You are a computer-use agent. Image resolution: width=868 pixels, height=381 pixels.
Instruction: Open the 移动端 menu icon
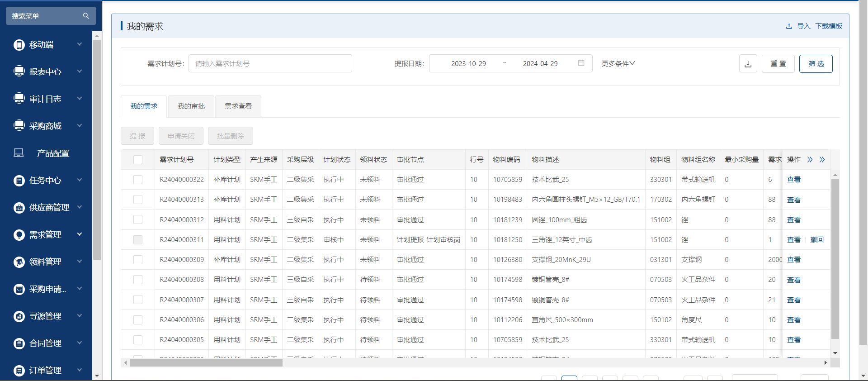click(x=19, y=45)
